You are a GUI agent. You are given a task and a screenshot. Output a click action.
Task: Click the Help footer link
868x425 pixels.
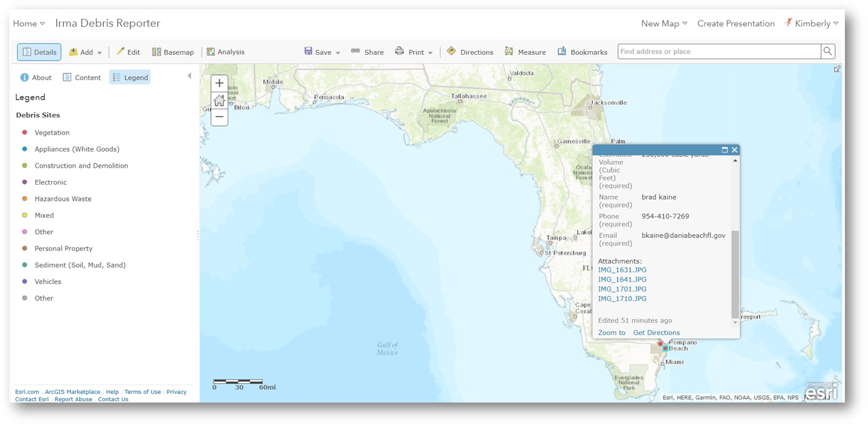coord(112,392)
